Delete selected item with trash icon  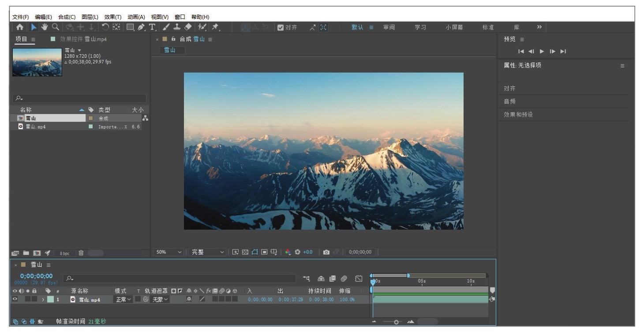tap(81, 253)
